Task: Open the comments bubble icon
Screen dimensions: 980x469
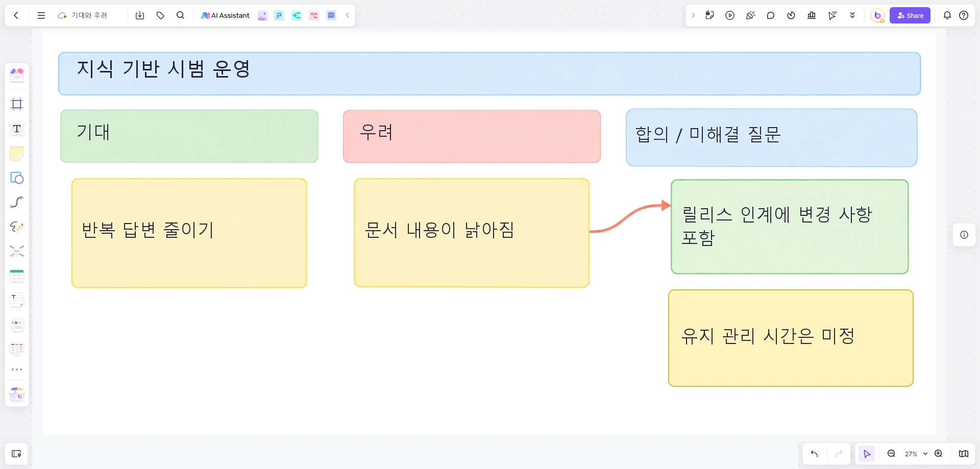Action: (771, 15)
